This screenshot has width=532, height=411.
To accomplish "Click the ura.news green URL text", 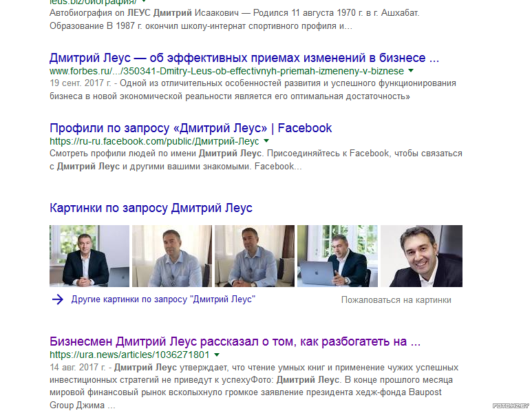I will pos(129,355).
